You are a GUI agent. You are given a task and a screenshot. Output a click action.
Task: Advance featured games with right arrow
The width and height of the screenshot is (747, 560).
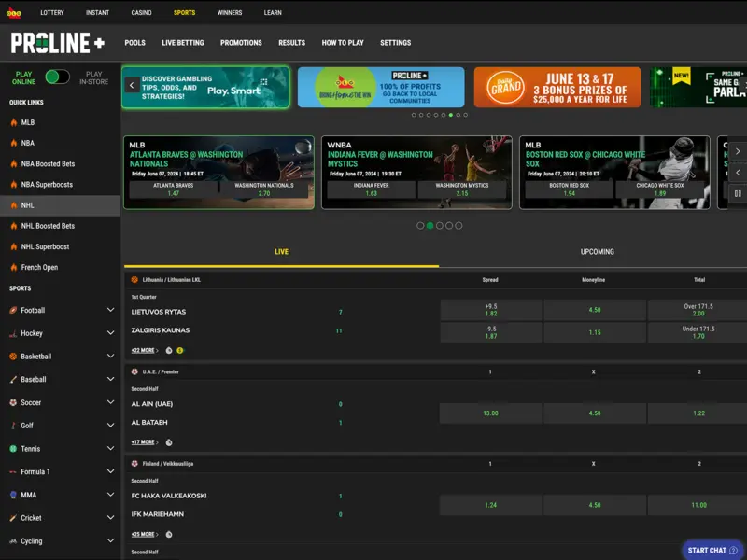[x=738, y=151]
